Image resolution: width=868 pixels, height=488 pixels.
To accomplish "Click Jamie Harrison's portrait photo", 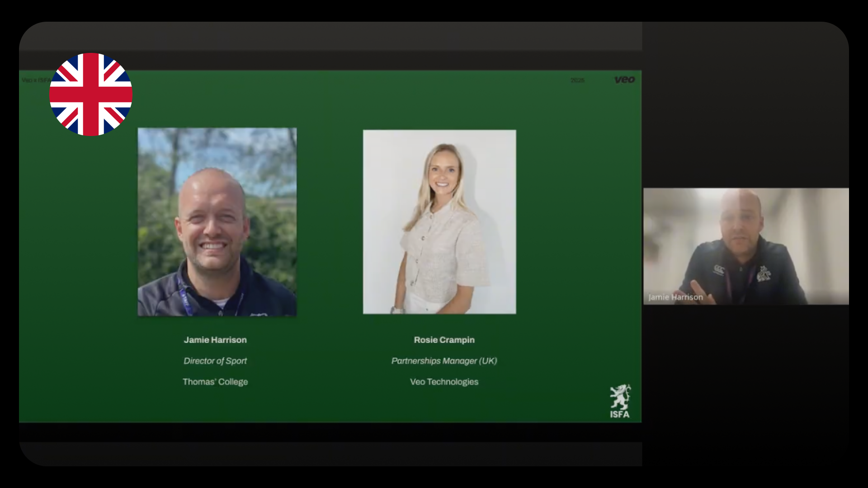I will [217, 221].
